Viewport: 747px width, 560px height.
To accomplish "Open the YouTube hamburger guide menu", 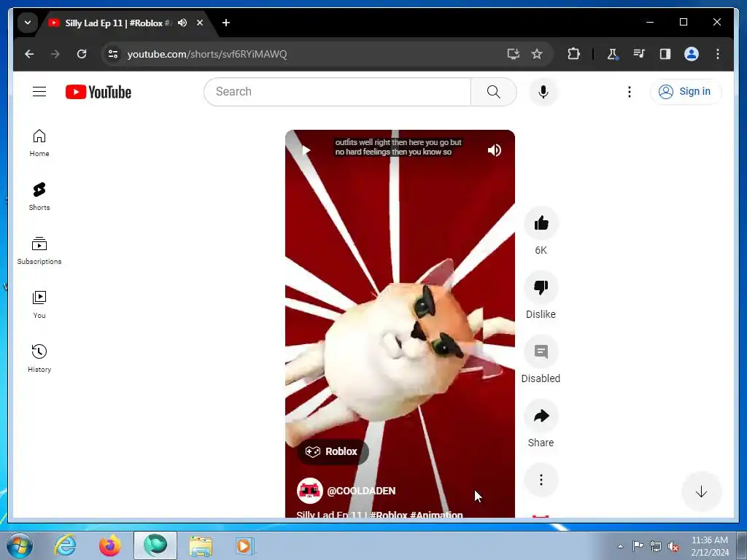I will [x=39, y=91].
